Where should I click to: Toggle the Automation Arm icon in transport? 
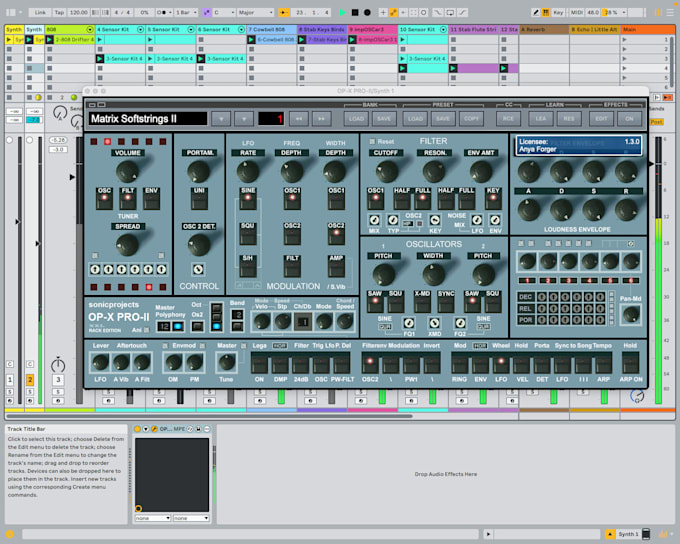click(393, 13)
